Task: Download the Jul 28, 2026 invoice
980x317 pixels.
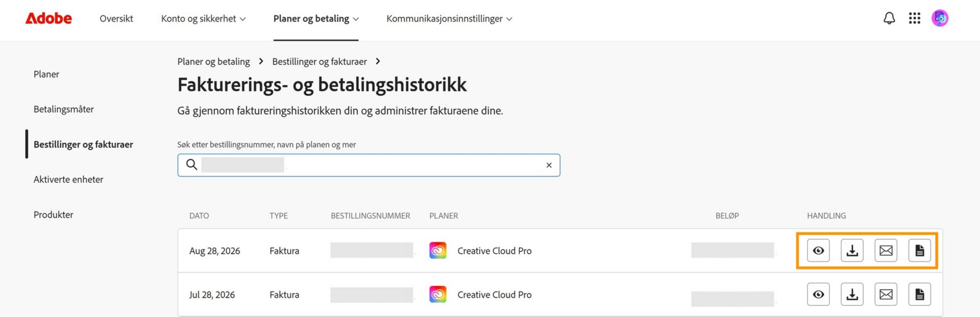Action: pos(852,295)
